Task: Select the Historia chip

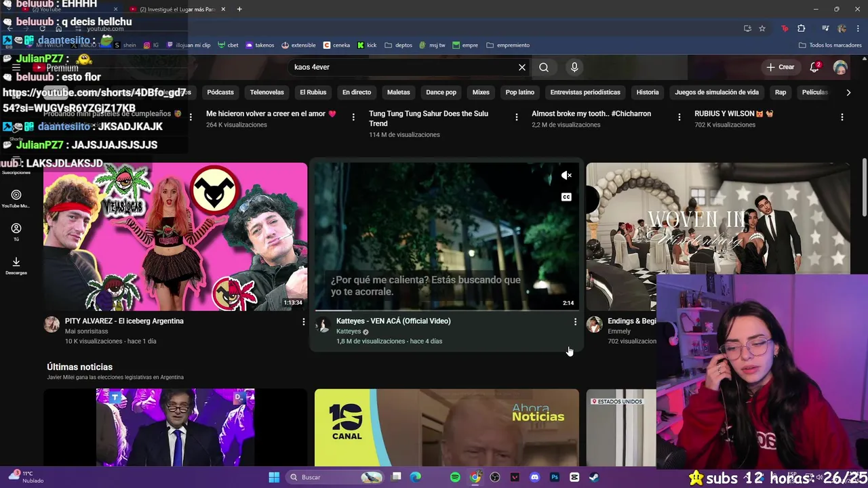Action: pos(648,92)
